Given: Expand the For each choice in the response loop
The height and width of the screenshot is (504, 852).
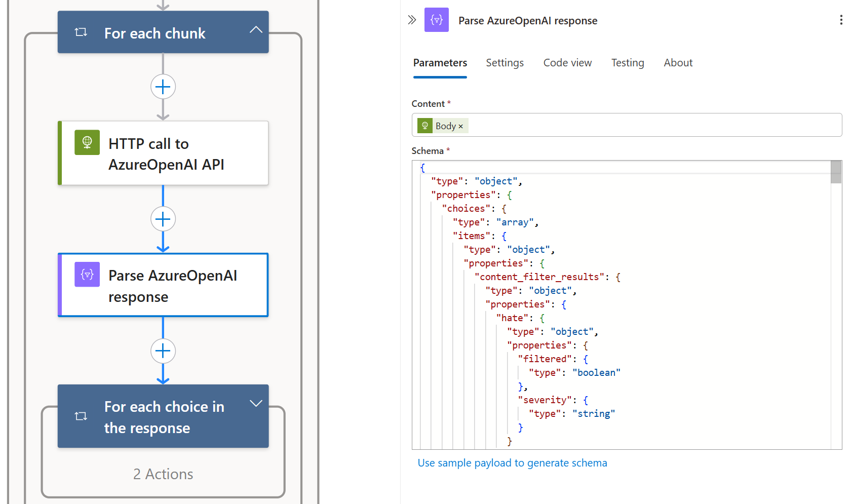Looking at the screenshot, I should [256, 403].
